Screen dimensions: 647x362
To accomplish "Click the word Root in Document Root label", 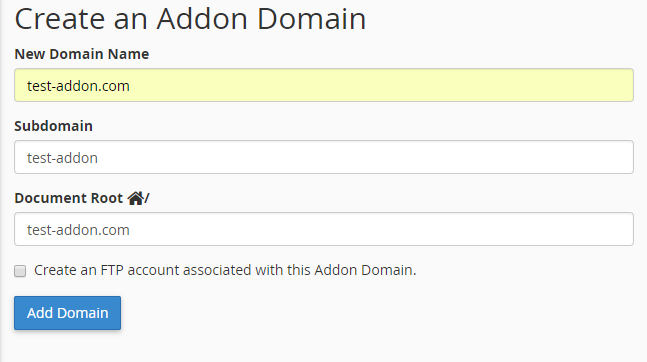I will pyautogui.click(x=107, y=198).
